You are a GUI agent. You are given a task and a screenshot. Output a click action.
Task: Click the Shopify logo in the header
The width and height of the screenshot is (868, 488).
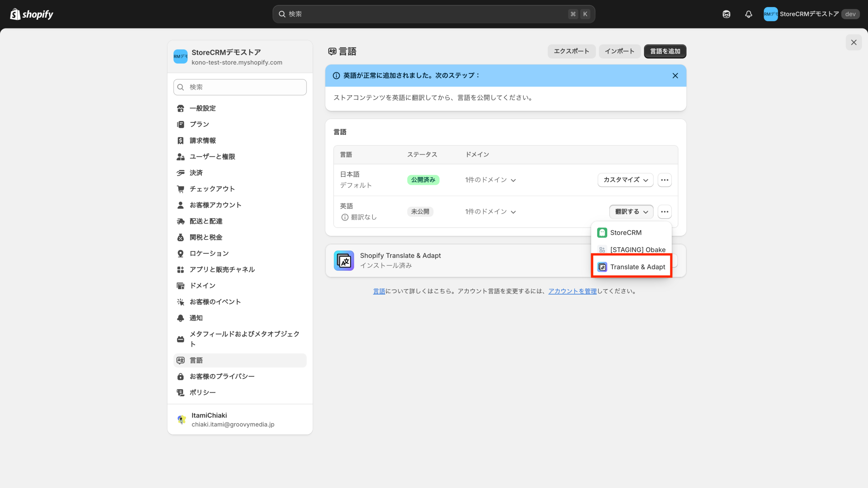[32, 14]
